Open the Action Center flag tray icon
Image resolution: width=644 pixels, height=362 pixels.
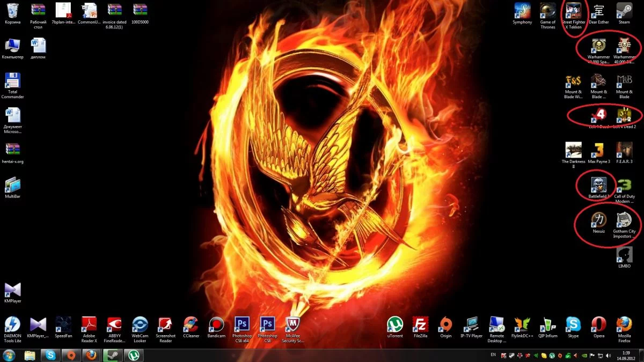(592, 356)
